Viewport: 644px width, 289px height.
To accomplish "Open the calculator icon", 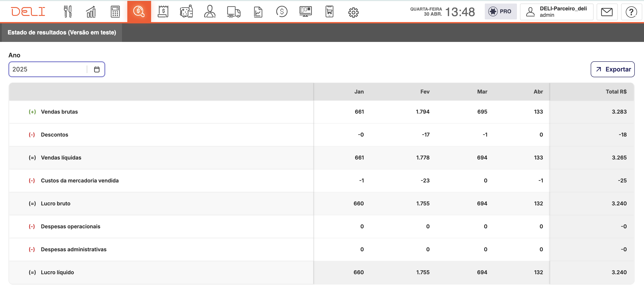I will tap(115, 11).
